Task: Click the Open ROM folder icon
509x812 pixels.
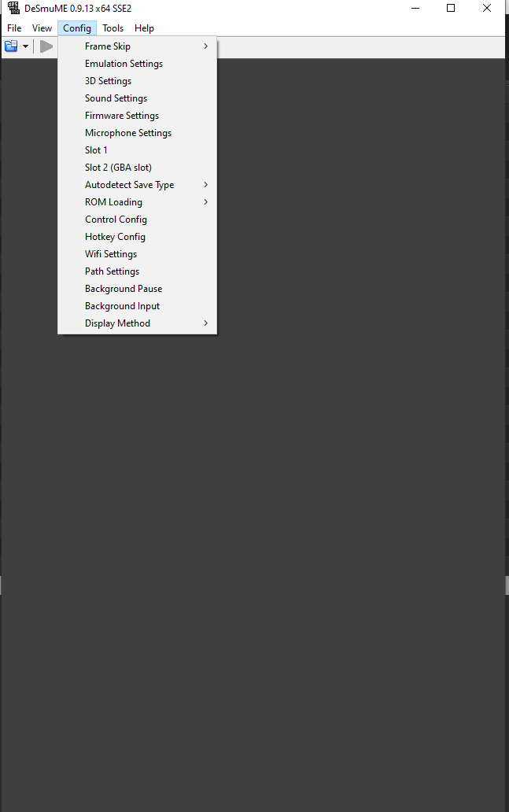Action: tap(11, 46)
